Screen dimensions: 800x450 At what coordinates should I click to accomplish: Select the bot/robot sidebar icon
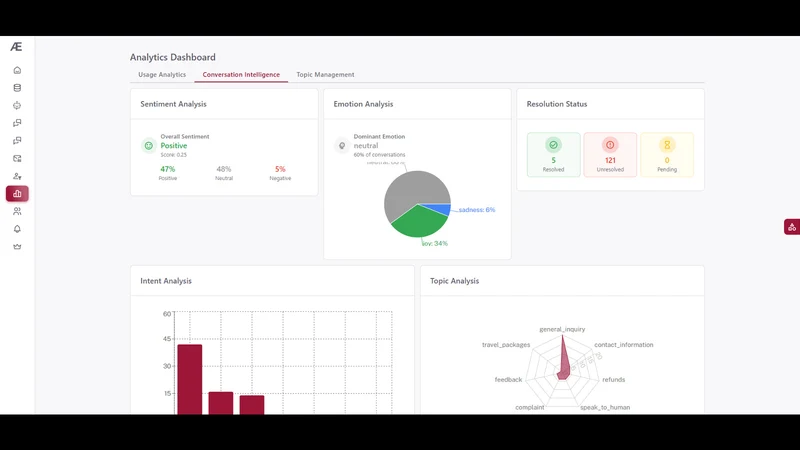click(x=17, y=106)
